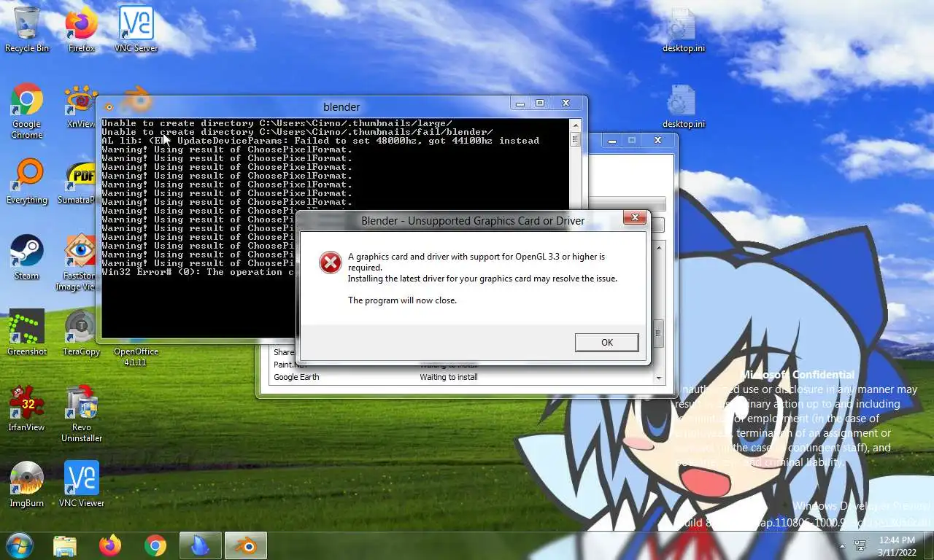Click the Firefox taskbar icon
Viewport: 934px width, 560px height.
tap(110, 545)
